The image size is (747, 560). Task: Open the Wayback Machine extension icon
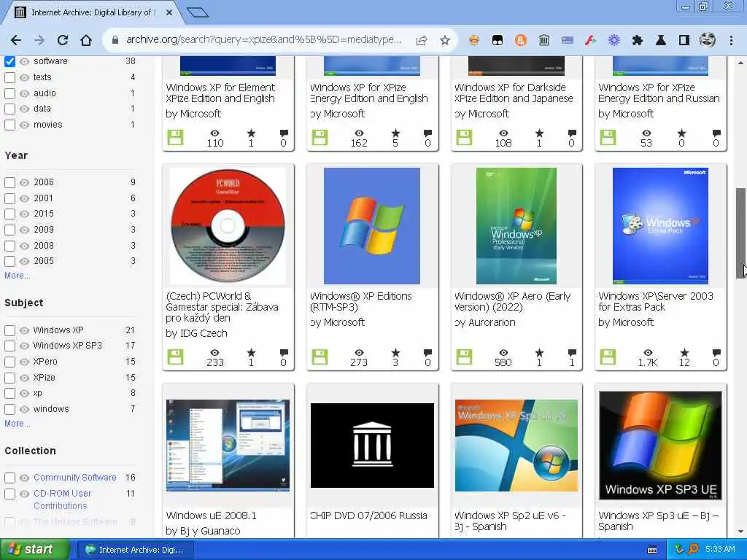(544, 40)
